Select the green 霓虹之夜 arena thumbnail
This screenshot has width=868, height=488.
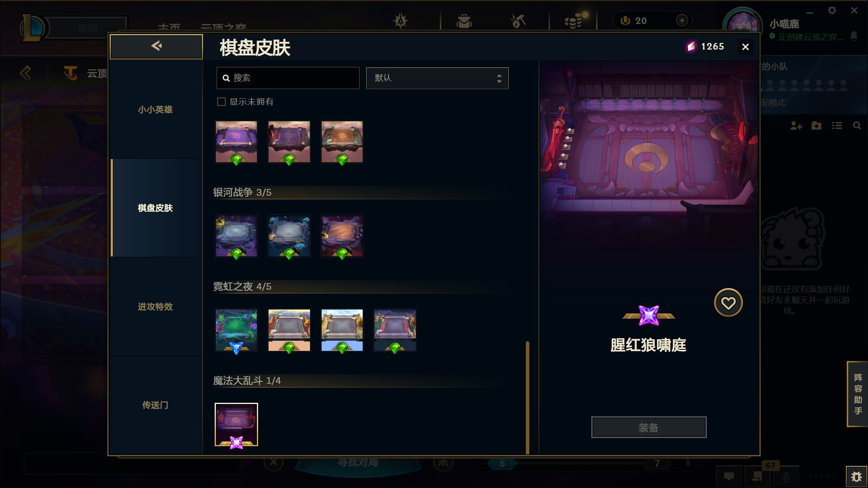[x=236, y=330]
